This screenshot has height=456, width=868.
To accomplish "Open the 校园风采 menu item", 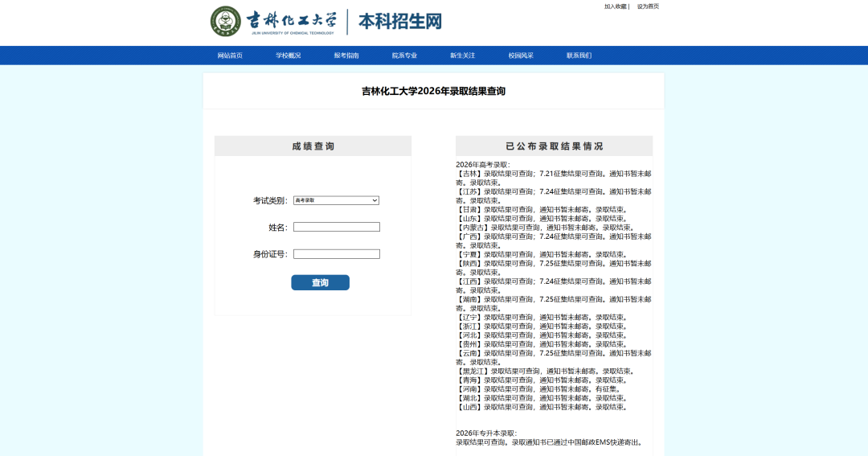I will pyautogui.click(x=520, y=55).
